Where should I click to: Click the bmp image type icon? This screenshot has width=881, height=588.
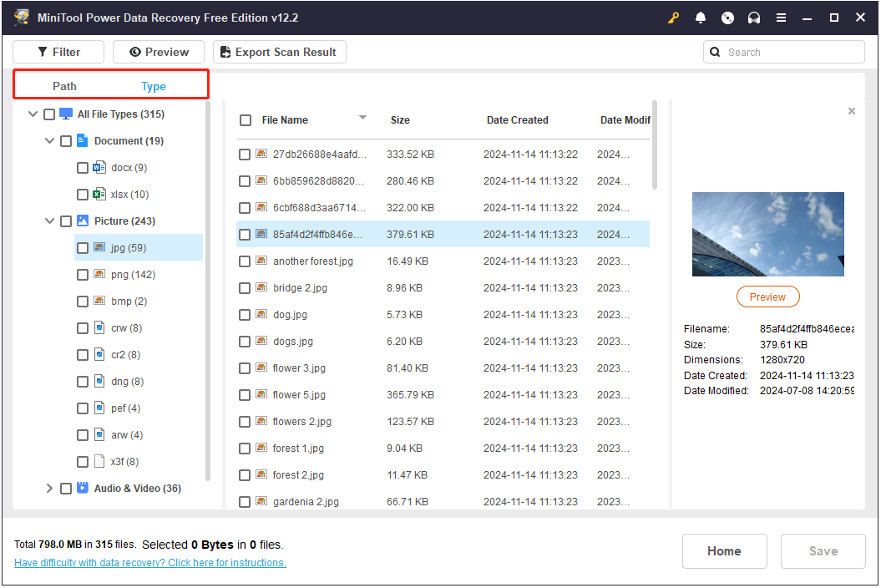[99, 301]
